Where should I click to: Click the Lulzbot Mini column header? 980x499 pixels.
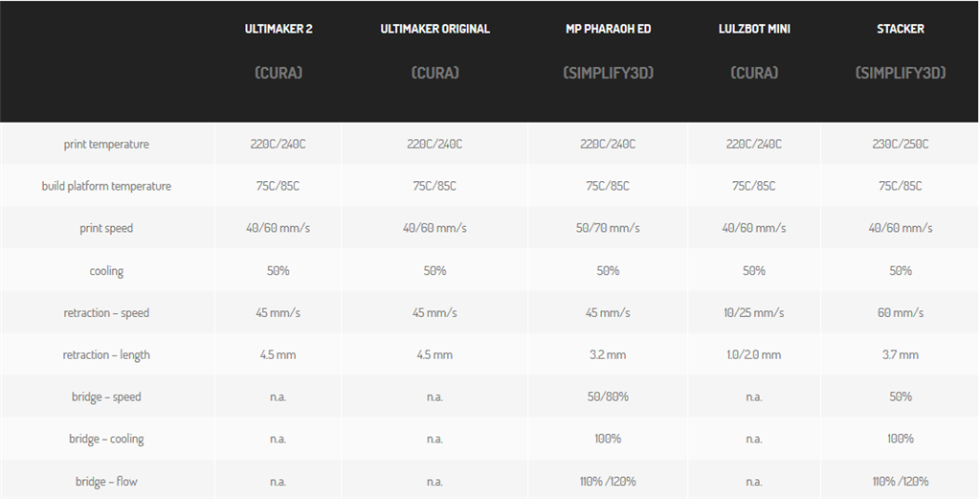[x=753, y=29]
